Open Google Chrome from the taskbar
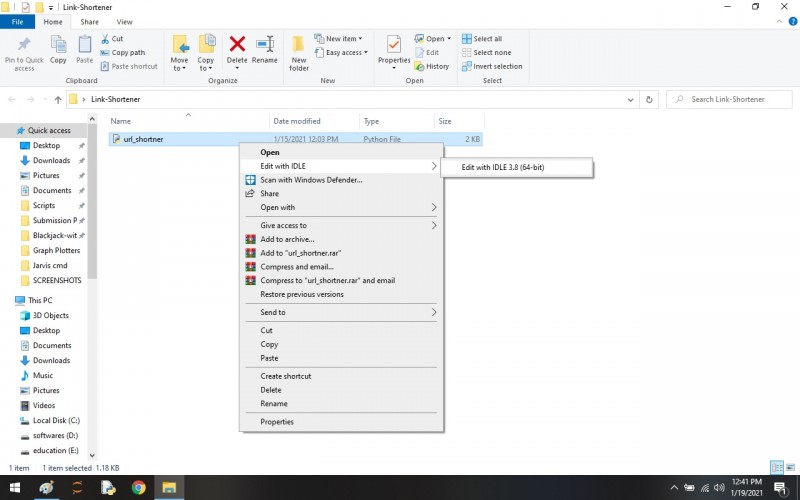The image size is (800, 500). [x=138, y=488]
